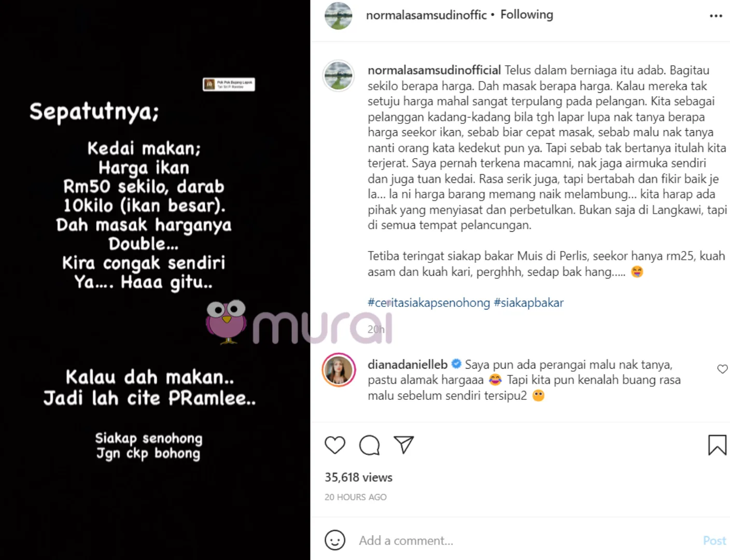Toggle the Following button in header
Viewport: 730px width, 560px height.
pos(527,15)
